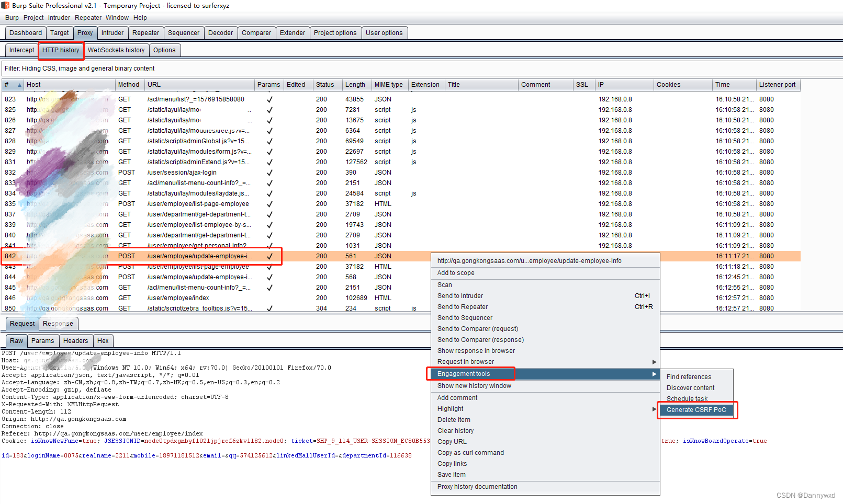Choose Add to scope from context menu
The image size is (843, 504).
545,273
